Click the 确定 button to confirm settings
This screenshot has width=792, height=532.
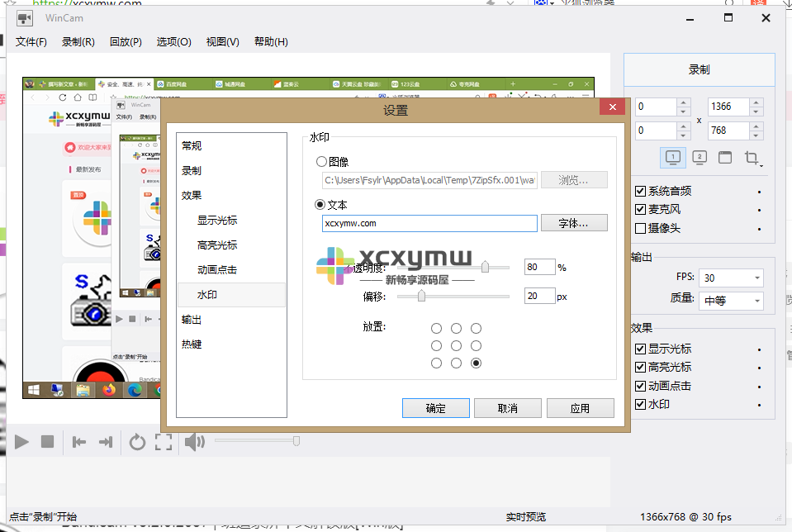point(435,407)
